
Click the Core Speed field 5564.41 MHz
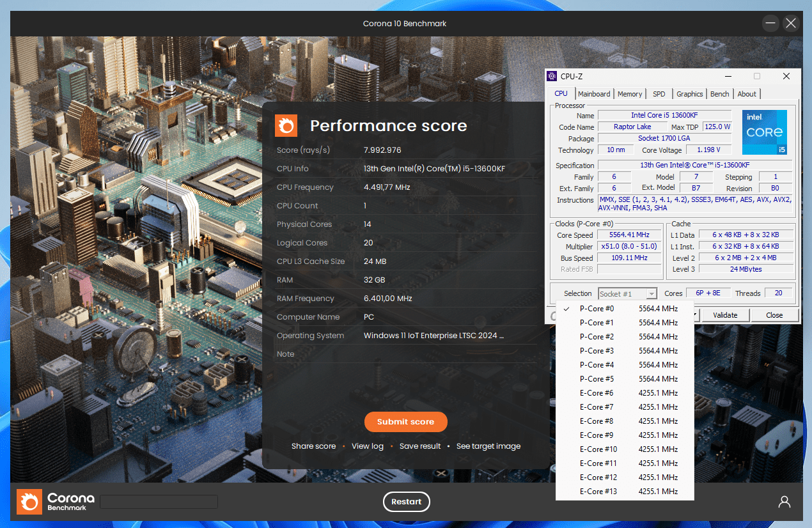point(629,235)
